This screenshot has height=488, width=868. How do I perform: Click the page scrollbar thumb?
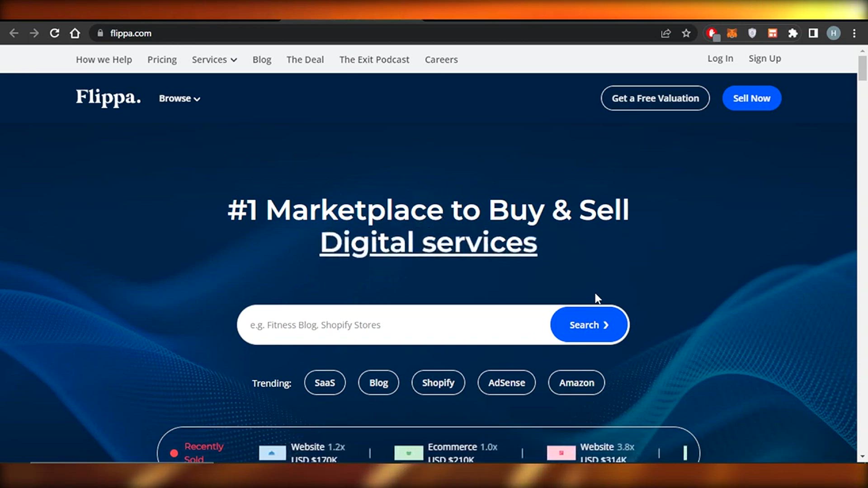(x=862, y=68)
